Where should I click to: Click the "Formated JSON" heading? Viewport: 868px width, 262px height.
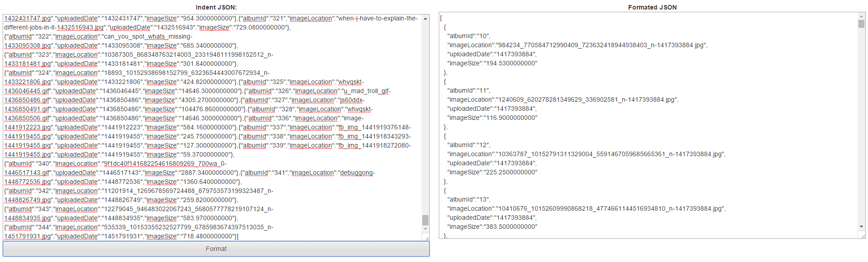652,7
